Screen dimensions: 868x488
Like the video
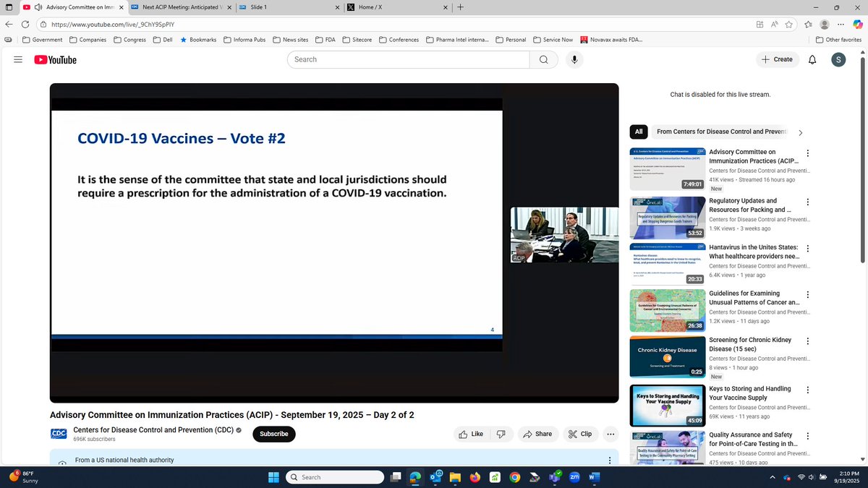click(x=470, y=434)
